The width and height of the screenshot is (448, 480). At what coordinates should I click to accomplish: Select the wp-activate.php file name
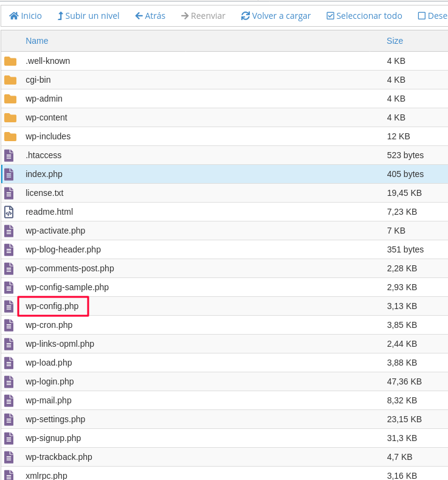(x=55, y=231)
